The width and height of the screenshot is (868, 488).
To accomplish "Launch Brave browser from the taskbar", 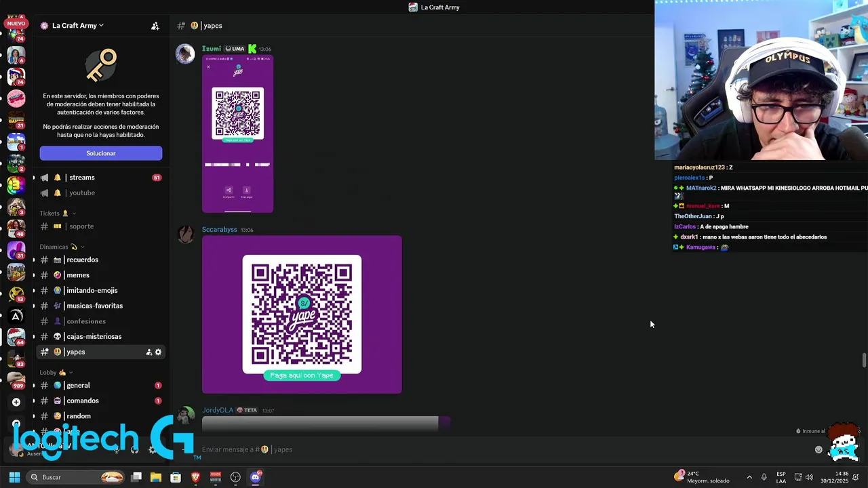I will pyautogui.click(x=195, y=477).
